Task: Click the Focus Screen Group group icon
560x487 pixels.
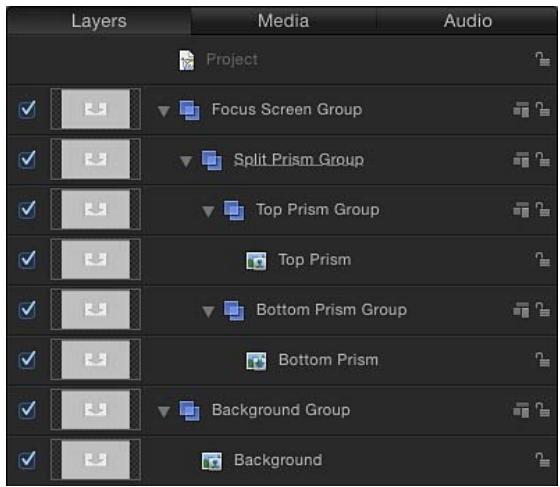Action: coord(190,110)
